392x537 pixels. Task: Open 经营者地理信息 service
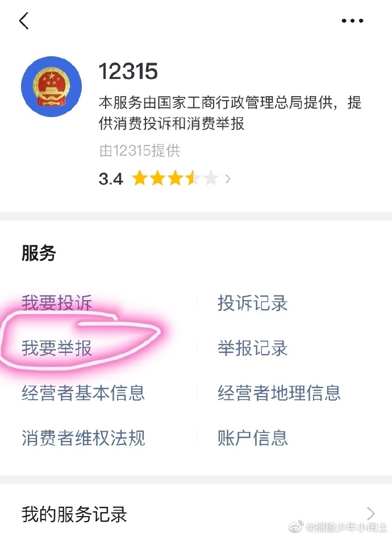point(279,393)
